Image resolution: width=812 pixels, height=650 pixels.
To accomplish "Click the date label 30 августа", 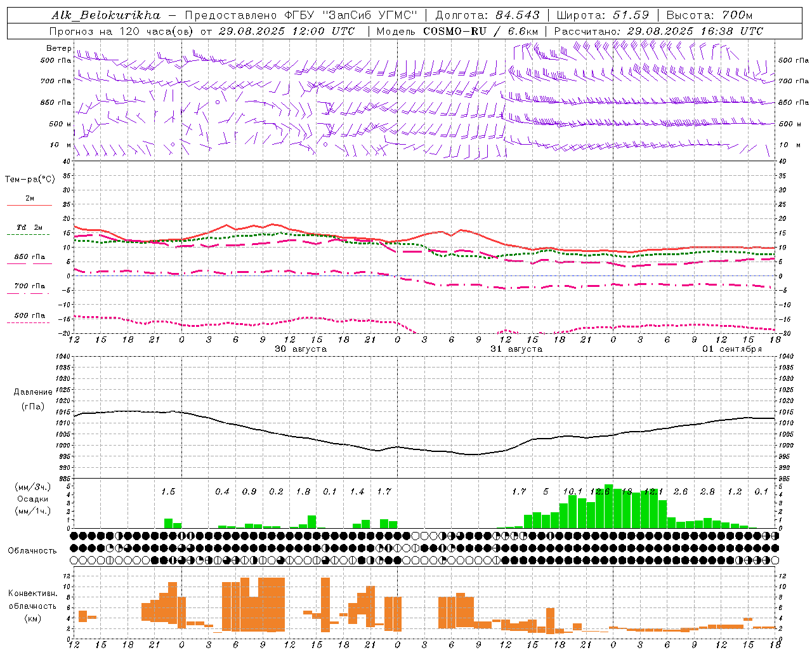I will [301, 349].
